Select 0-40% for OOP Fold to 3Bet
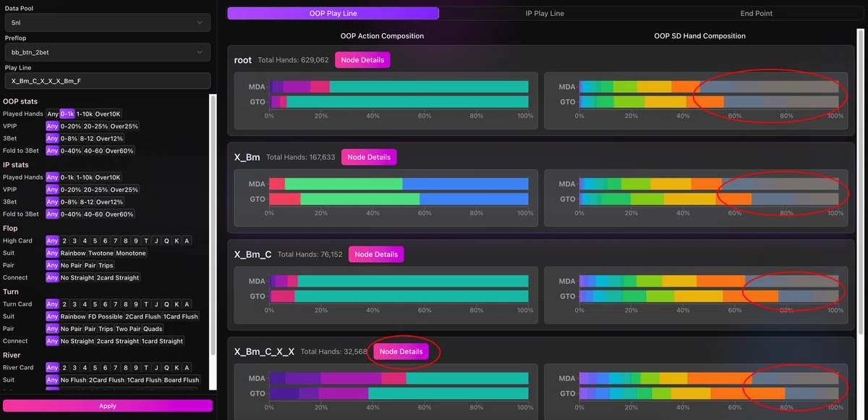The width and height of the screenshot is (868, 420). pyautogui.click(x=71, y=151)
